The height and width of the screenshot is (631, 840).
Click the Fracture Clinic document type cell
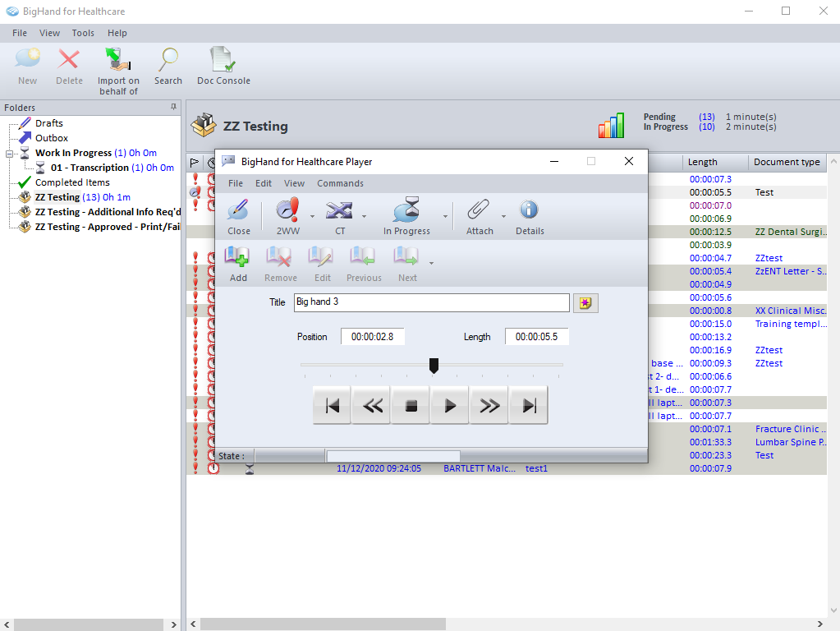(x=791, y=429)
